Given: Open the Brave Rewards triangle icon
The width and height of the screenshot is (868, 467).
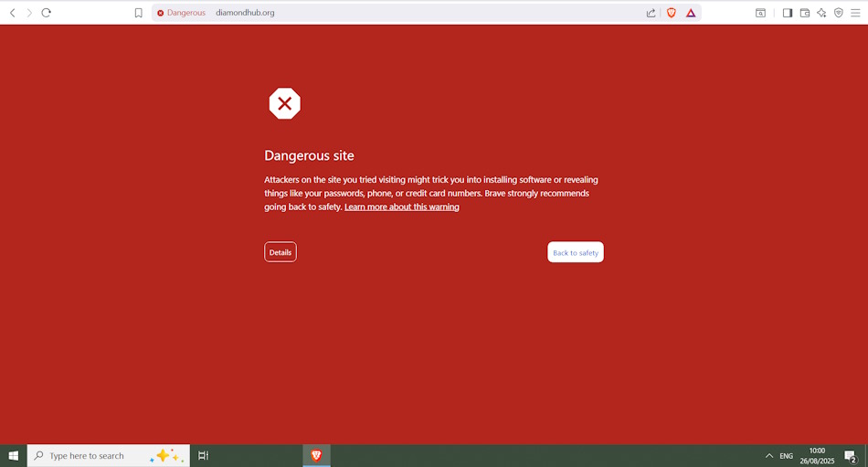Looking at the screenshot, I should tap(691, 13).
